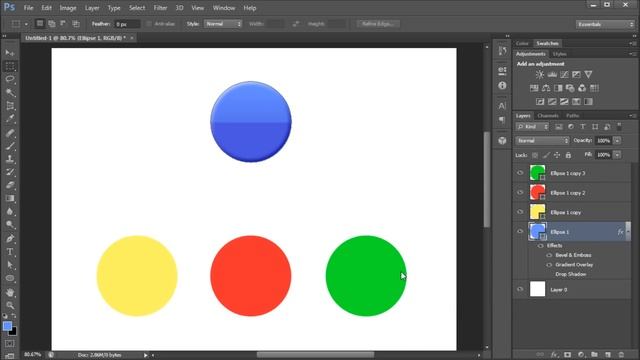Open the Filter menu

click(160, 8)
